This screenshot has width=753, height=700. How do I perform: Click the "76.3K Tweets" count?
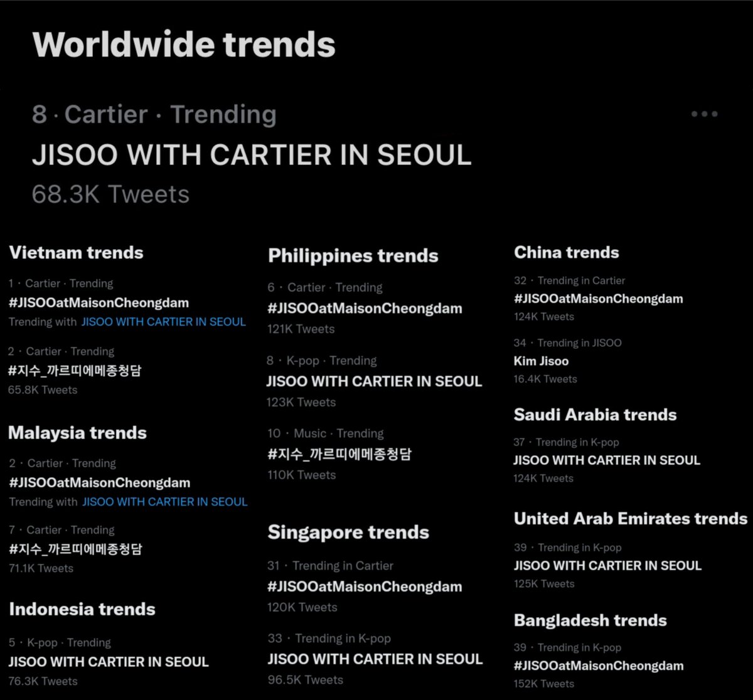pos(43,681)
